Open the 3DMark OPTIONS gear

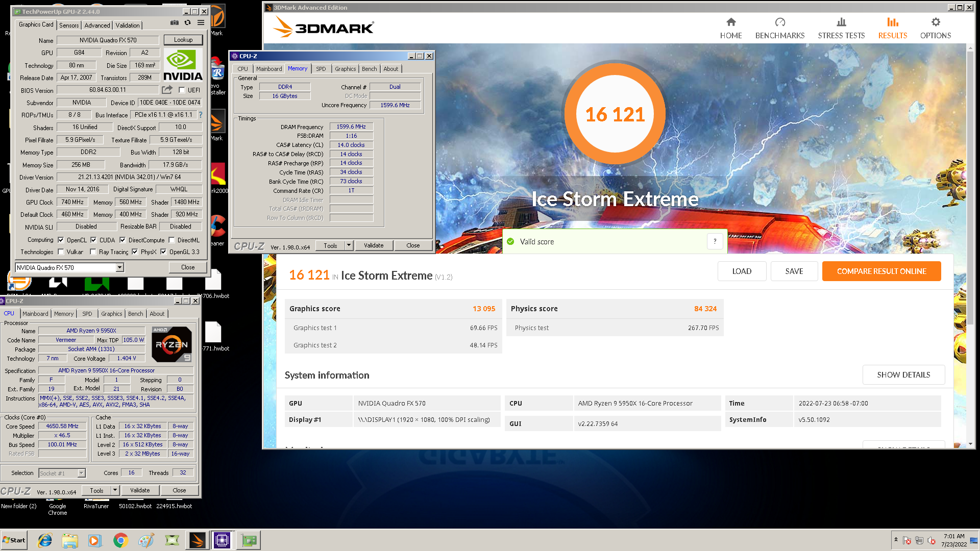pos(936,28)
